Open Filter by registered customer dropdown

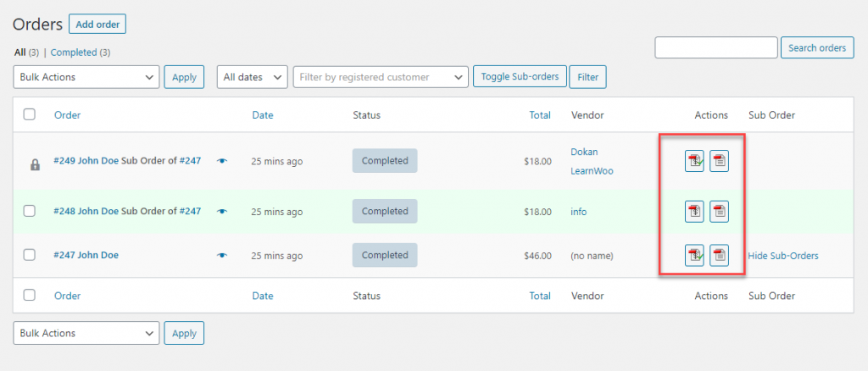click(x=381, y=77)
